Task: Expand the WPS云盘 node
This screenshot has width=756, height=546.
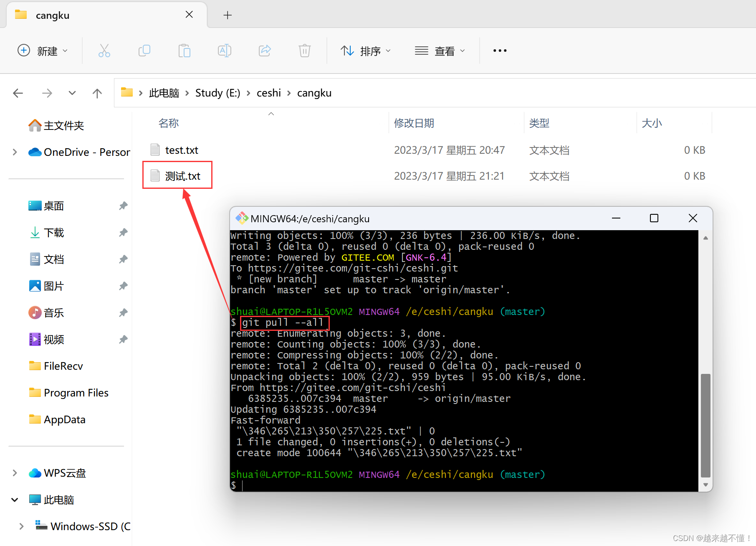Action: pyautogui.click(x=15, y=473)
